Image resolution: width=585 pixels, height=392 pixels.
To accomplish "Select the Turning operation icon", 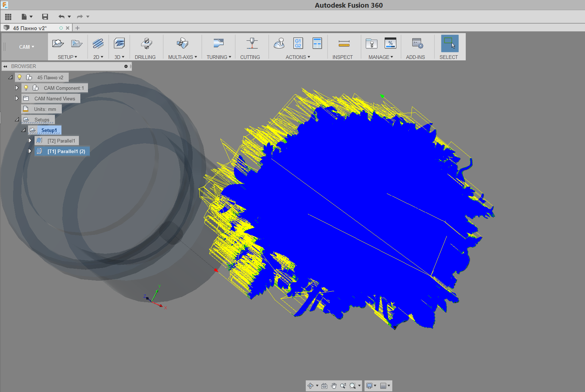I will pos(219,44).
